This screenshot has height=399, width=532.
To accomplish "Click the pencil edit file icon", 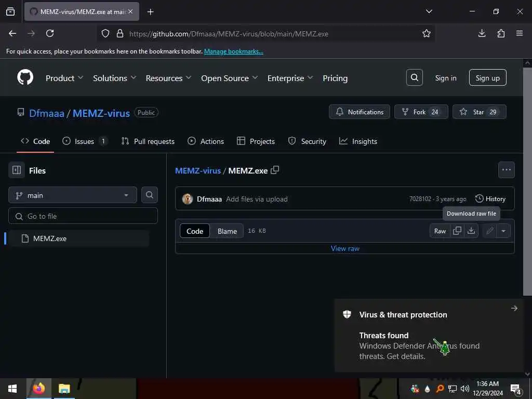I will point(489,231).
